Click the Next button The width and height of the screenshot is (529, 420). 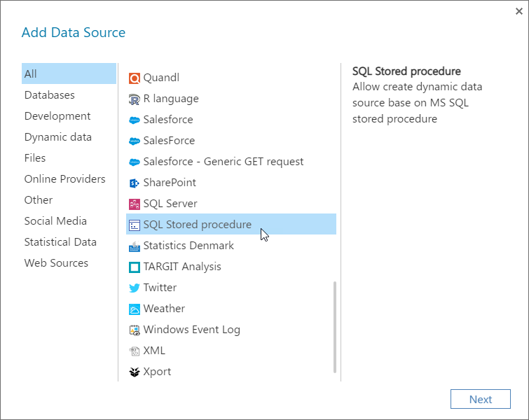click(x=481, y=399)
